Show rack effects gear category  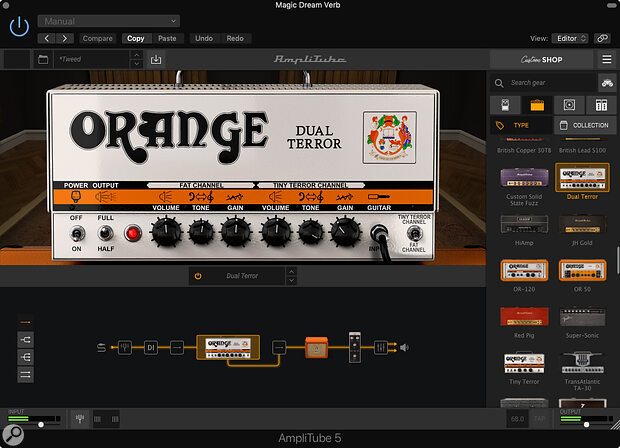(x=601, y=105)
